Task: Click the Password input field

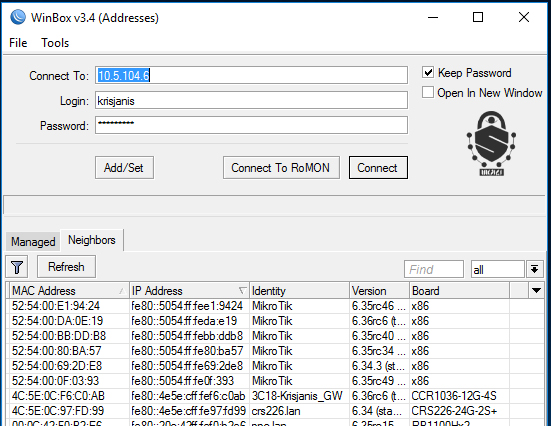Action: point(251,125)
